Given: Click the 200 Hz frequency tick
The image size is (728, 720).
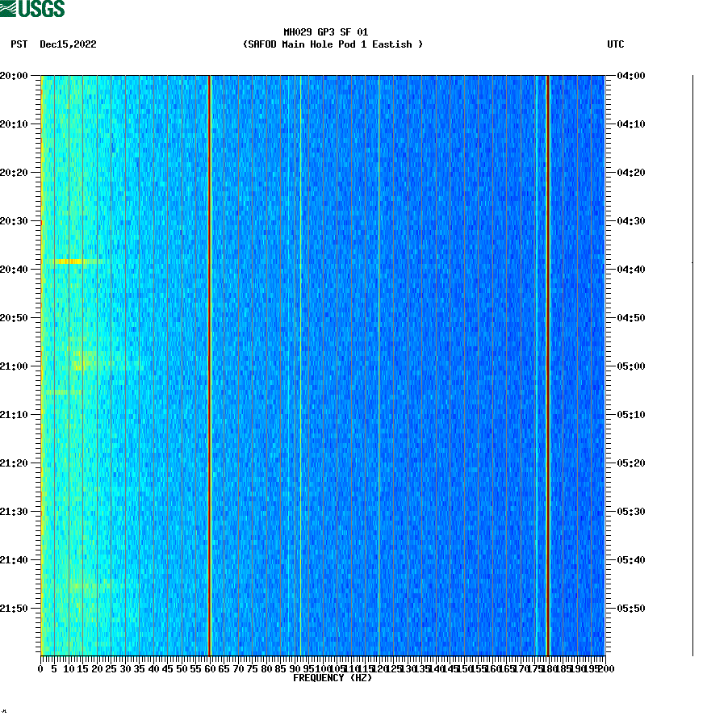Looking at the screenshot, I should pos(604,668).
